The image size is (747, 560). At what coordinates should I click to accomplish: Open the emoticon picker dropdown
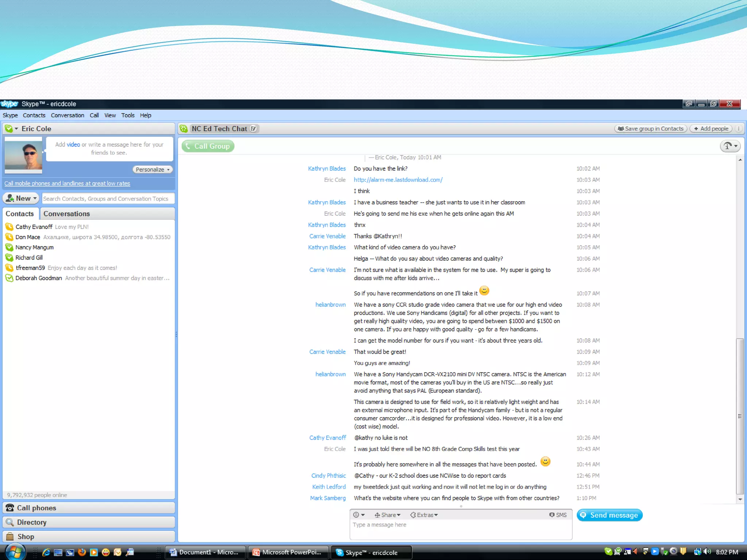pos(359,515)
